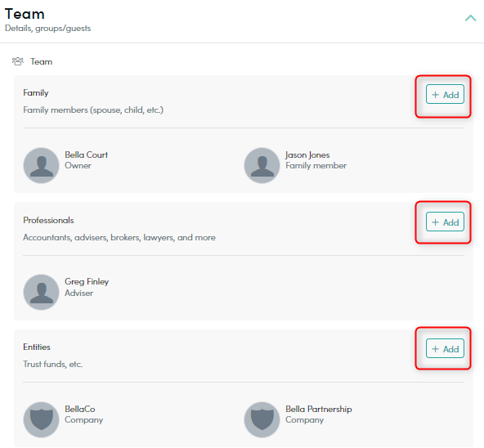This screenshot has width=484, height=448.
Task: Open Bella Court's avatar icon
Action: coord(41,165)
